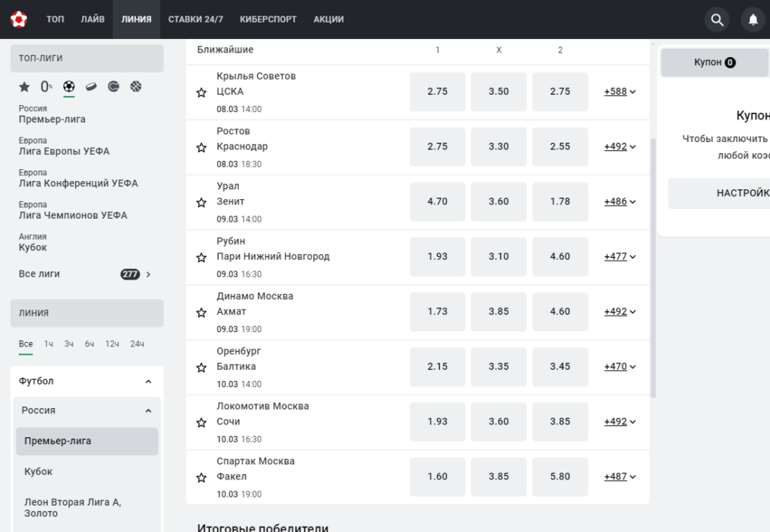Select Премьер-лига under Россия tree

(x=87, y=441)
